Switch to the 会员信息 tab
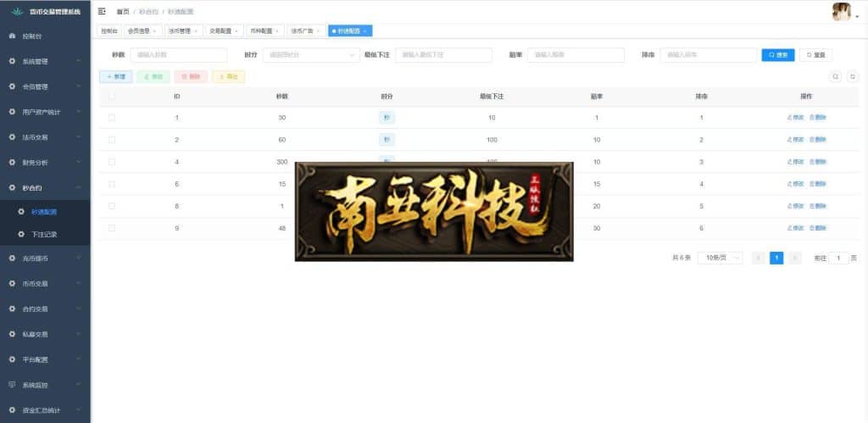 tap(142, 31)
